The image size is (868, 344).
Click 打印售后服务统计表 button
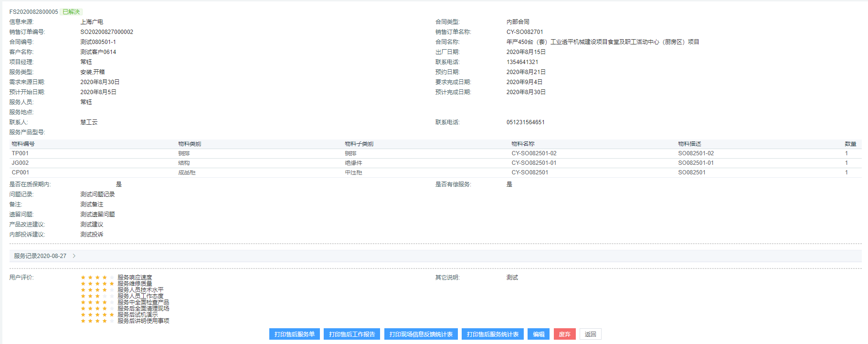(x=492, y=334)
